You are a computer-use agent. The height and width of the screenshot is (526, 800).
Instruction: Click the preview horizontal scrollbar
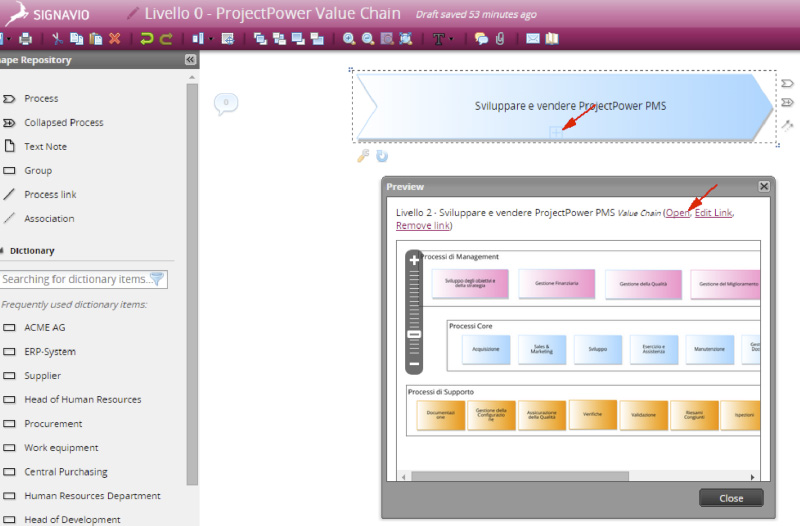[x=520, y=477]
